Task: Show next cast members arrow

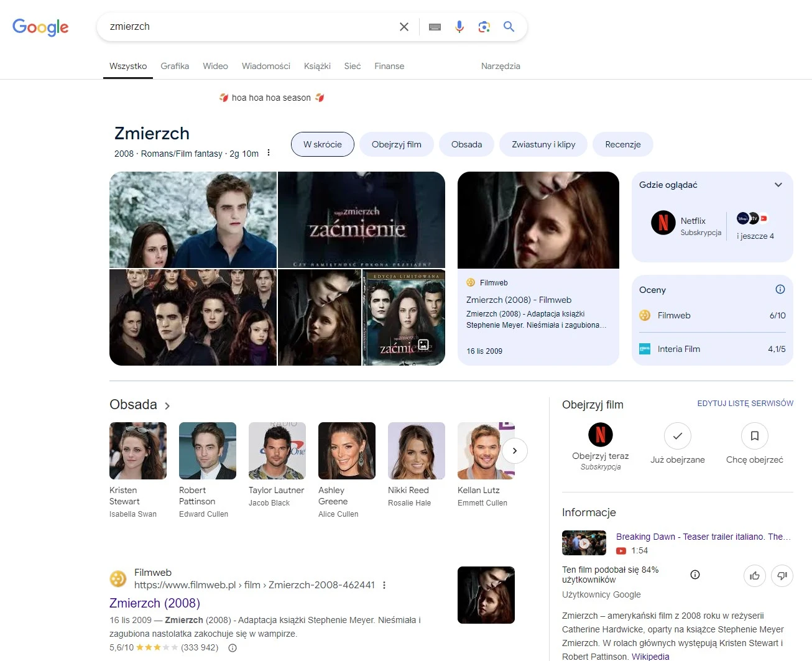Action: tap(515, 451)
